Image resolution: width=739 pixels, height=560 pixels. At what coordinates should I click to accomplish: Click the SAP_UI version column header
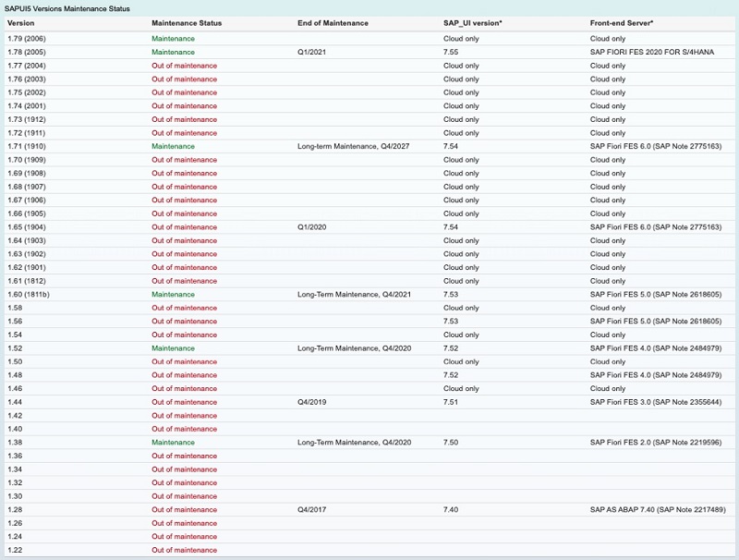pos(473,23)
